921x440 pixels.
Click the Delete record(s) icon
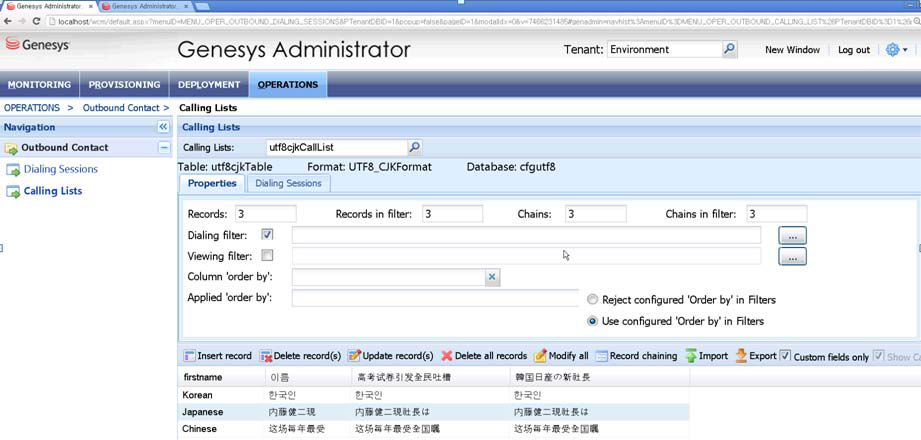[265, 356]
